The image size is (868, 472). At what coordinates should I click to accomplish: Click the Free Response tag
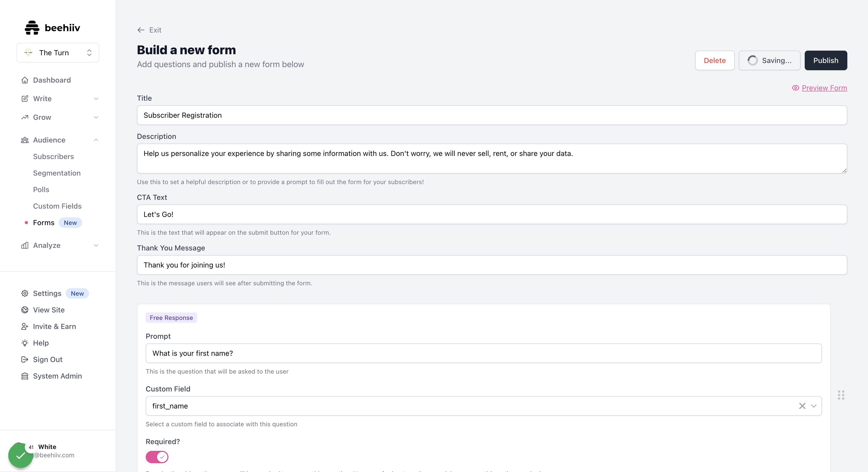pos(172,318)
